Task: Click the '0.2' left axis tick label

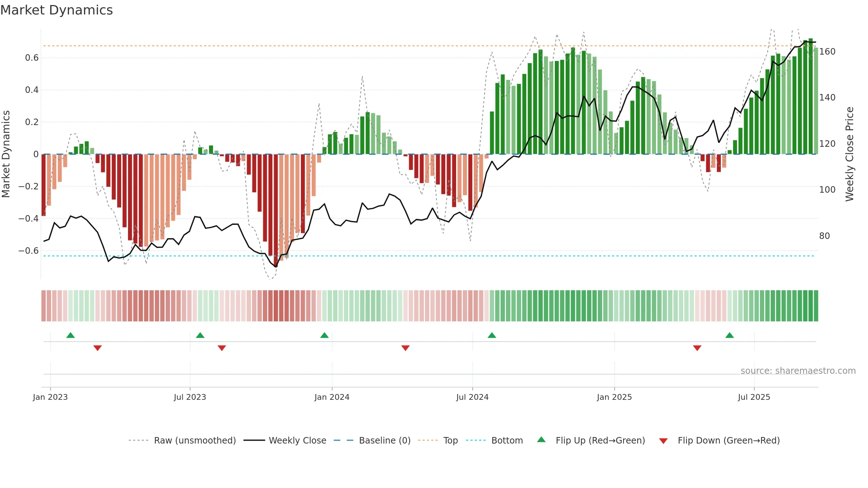Action: click(x=32, y=122)
